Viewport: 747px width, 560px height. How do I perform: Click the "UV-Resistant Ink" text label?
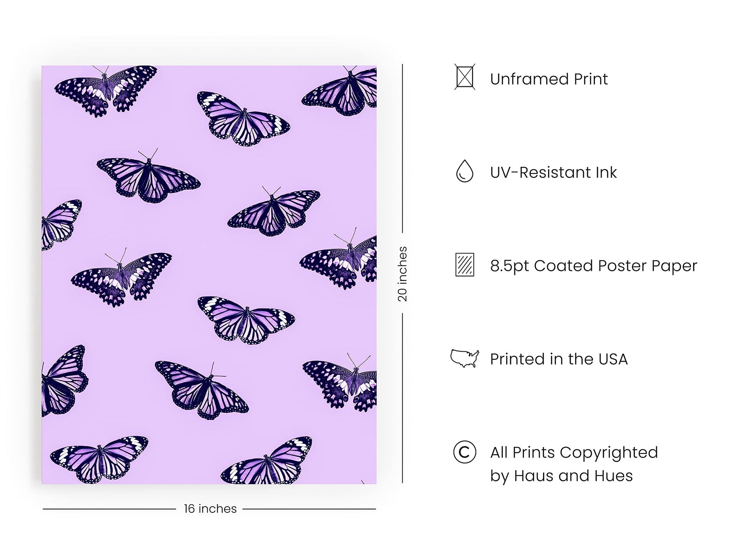tap(553, 172)
